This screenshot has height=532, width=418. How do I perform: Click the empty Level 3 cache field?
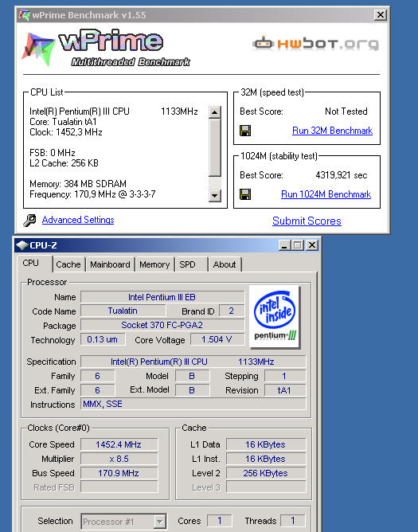click(266, 487)
